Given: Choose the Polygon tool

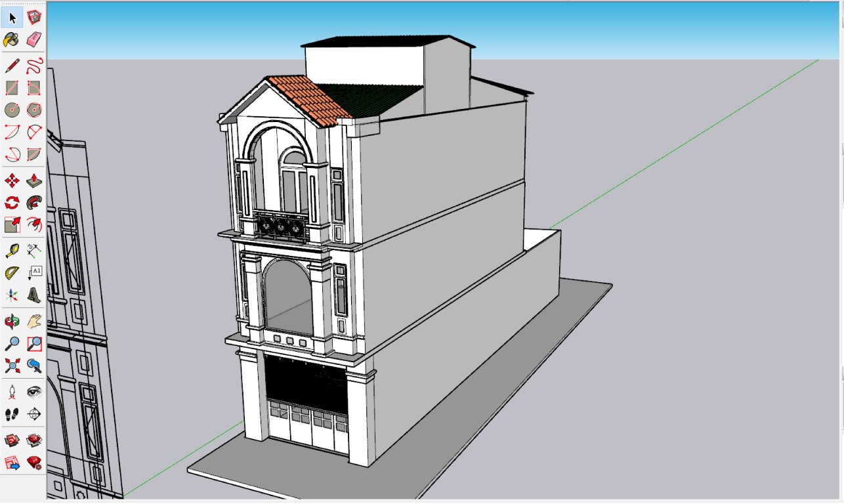Looking at the screenshot, I should click(x=34, y=110).
